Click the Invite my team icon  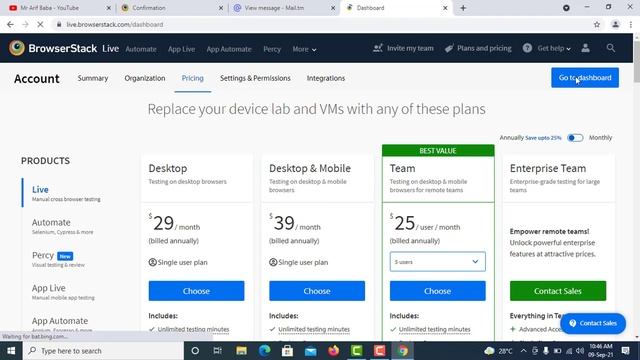[378, 48]
